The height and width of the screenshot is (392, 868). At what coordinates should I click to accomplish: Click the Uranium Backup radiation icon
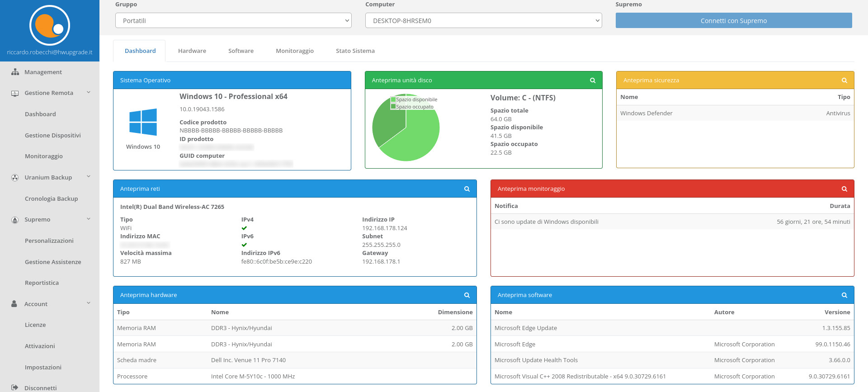click(x=15, y=178)
